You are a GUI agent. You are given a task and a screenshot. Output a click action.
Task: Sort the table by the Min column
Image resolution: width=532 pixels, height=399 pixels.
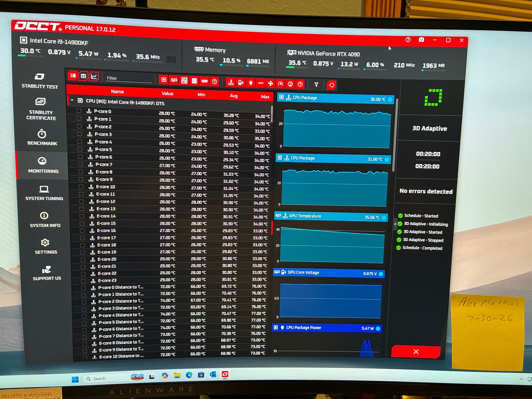point(201,95)
